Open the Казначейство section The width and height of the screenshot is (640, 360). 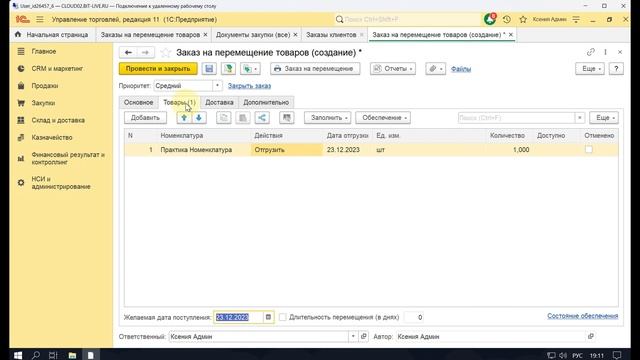coord(52,137)
